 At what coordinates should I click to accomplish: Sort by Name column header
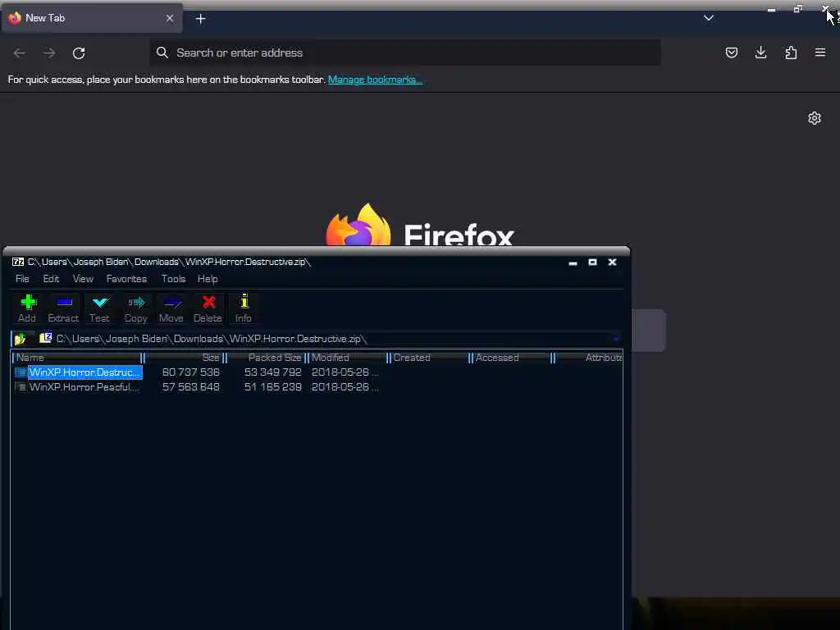click(77, 358)
